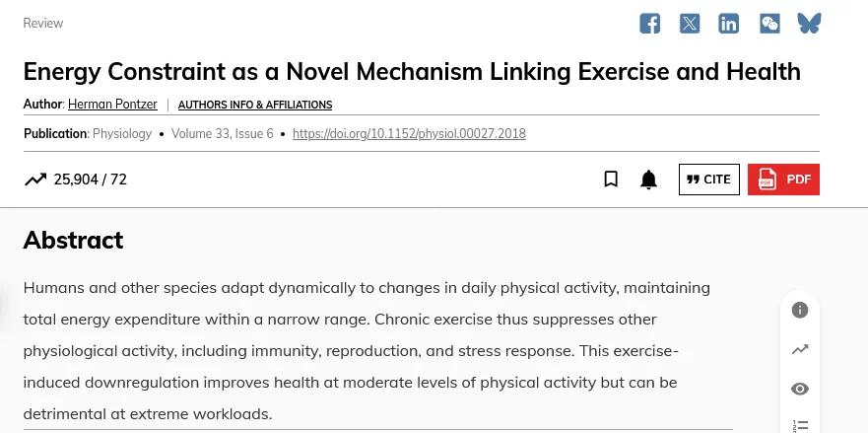Toggle article alerts with the bell icon

(x=648, y=180)
